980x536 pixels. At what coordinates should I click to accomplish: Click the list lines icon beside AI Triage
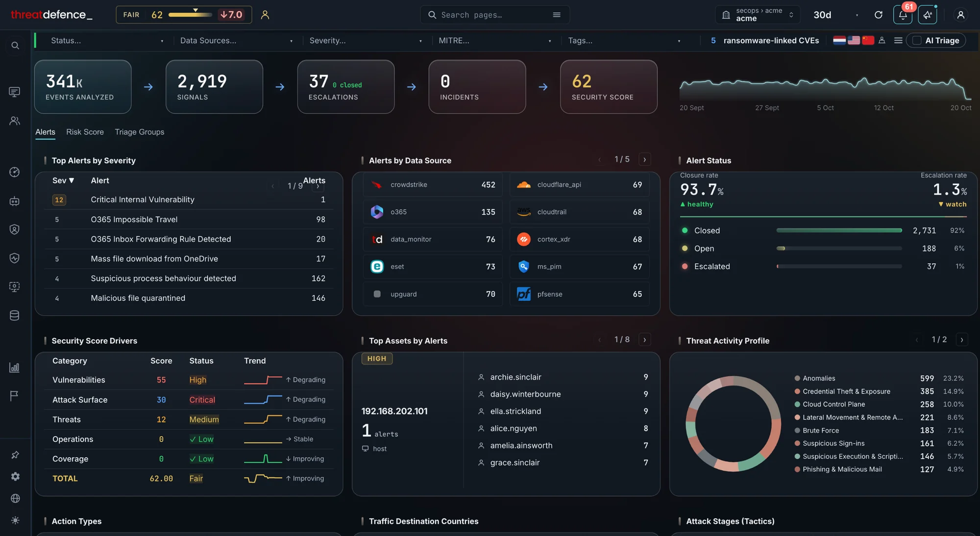(x=898, y=40)
